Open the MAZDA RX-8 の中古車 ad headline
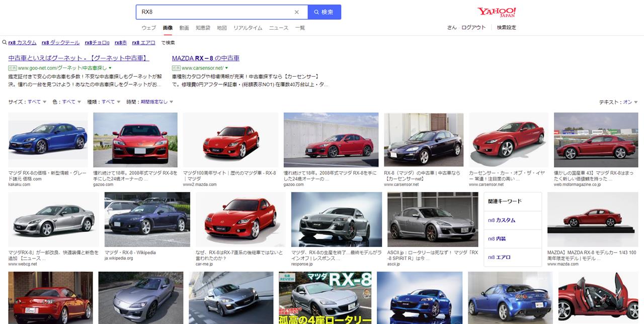Viewport: 644px width, 324px height. pos(206,58)
